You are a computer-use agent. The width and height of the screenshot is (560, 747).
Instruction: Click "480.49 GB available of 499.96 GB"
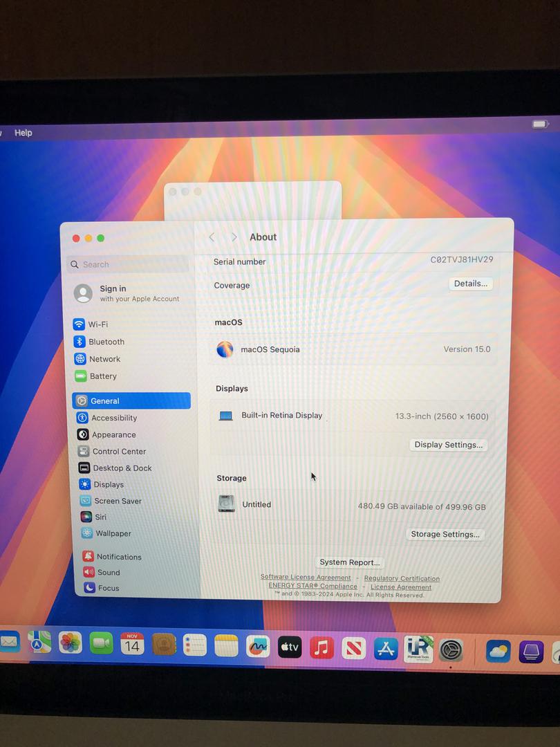pyautogui.click(x=422, y=506)
